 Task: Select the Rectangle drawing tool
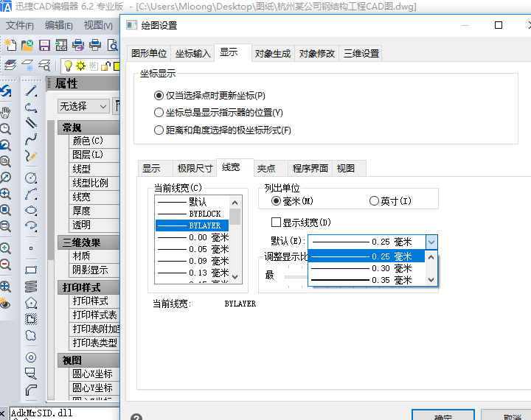[31, 270]
